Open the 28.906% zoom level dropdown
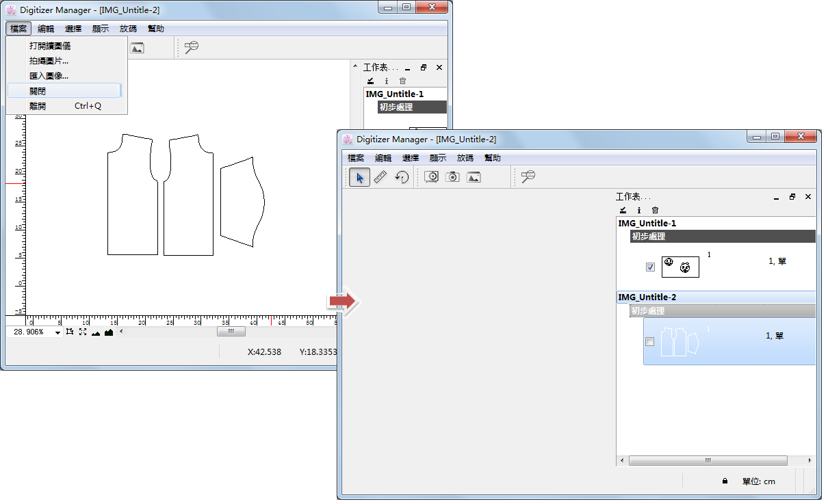Screen dimensions: 828x504 [x=57, y=332]
